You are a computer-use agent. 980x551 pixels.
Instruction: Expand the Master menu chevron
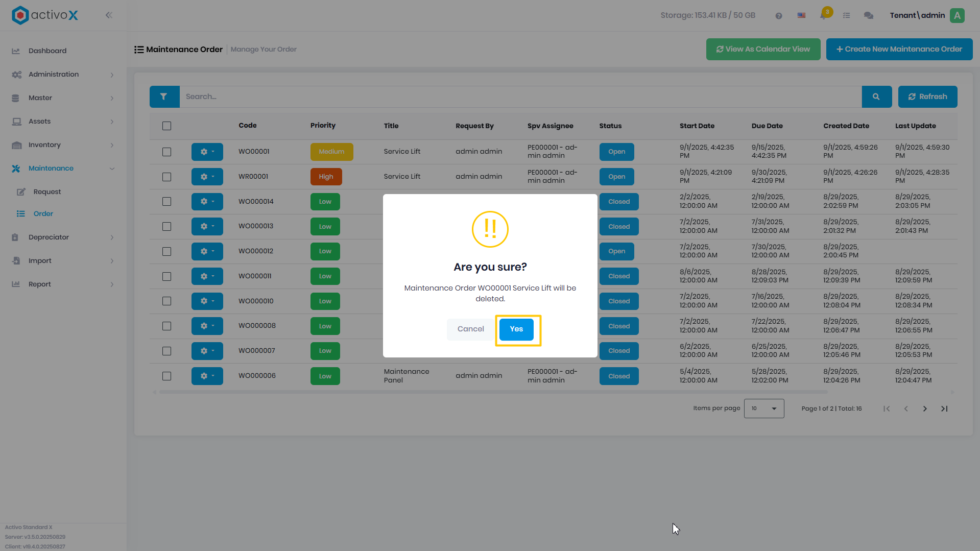[x=112, y=98]
